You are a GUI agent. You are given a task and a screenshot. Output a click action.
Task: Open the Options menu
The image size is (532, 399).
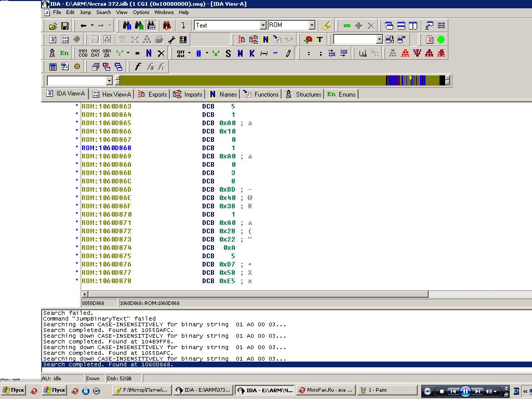click(141, 12)
